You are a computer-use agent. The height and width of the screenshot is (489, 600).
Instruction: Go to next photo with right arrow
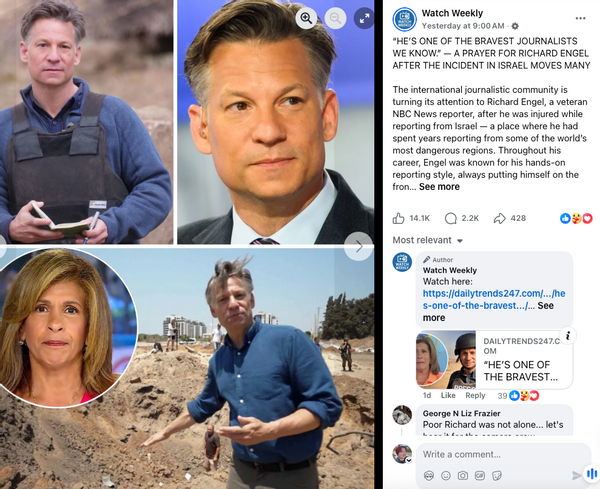click(x=359, y=247)
